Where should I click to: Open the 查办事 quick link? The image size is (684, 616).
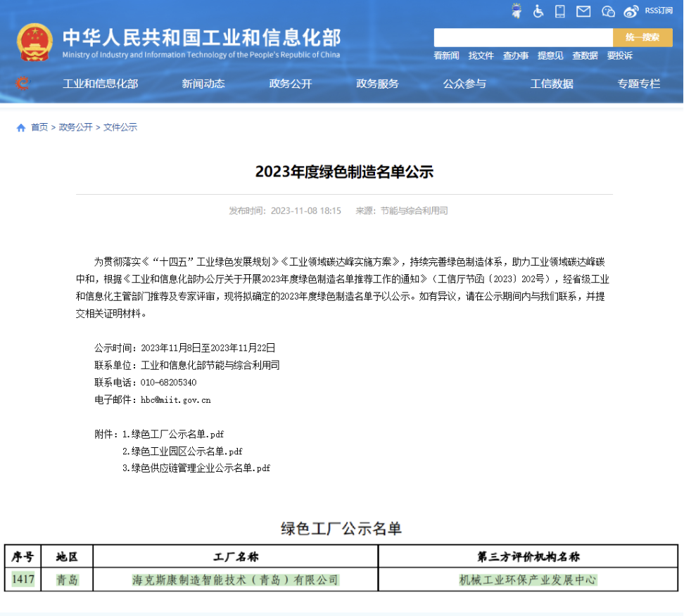(516, 56)
